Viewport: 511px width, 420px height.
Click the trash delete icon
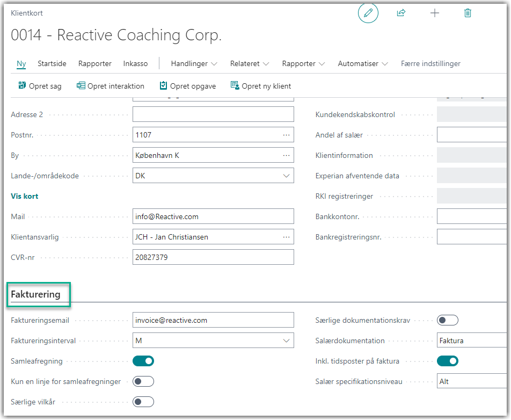tap(468, 13)
